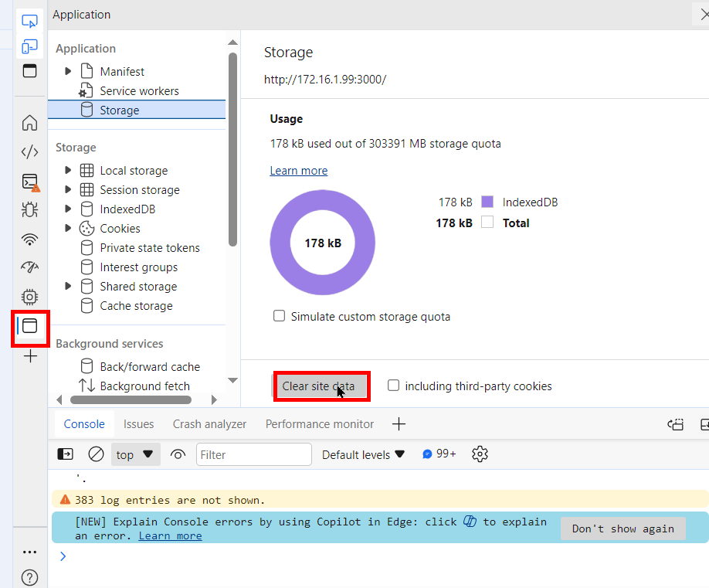The height and width of the screenshot is (588, 709).
Task: Open Console settings gear icon
Action: point(480,454)
